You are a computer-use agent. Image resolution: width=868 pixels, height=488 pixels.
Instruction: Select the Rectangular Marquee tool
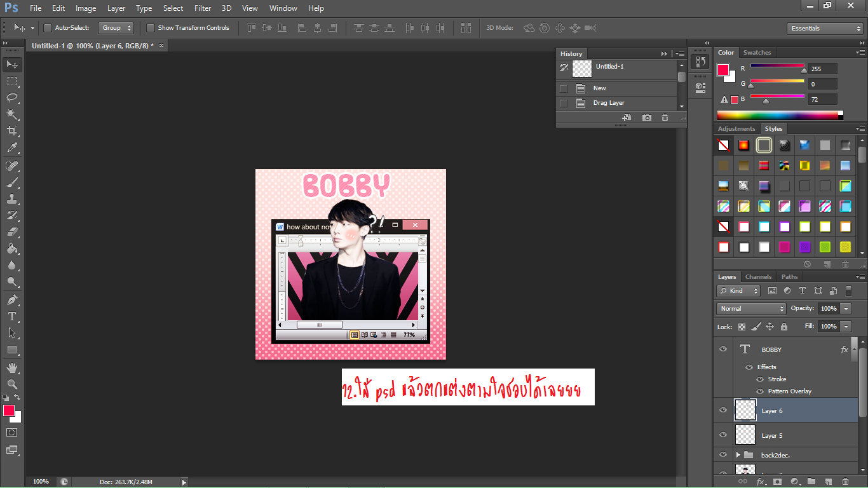(x=12, y=81)
